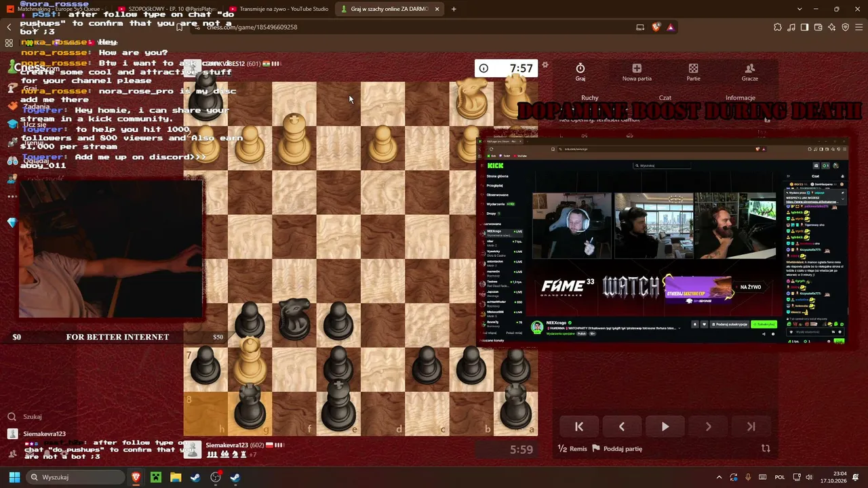Open the Brave Wallet icon
The width and height of the screenshot is (868, 488).
coord(818,27)
